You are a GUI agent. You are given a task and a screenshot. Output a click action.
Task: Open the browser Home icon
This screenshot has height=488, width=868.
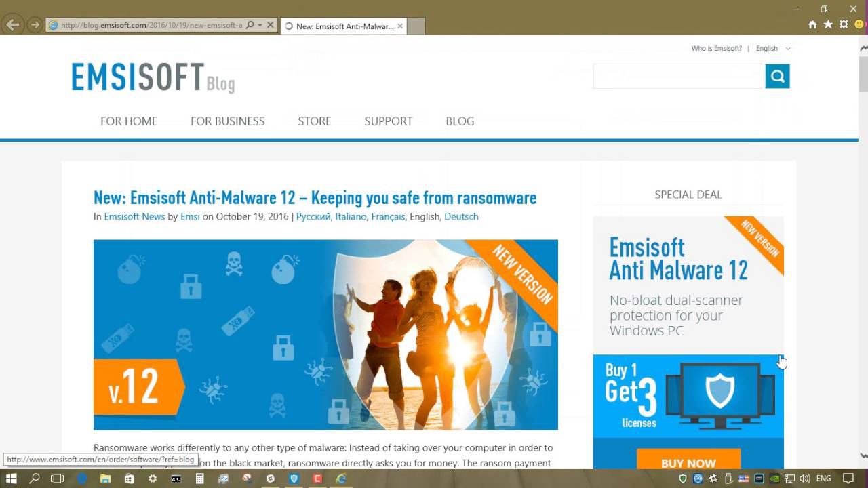pos(812,24)
